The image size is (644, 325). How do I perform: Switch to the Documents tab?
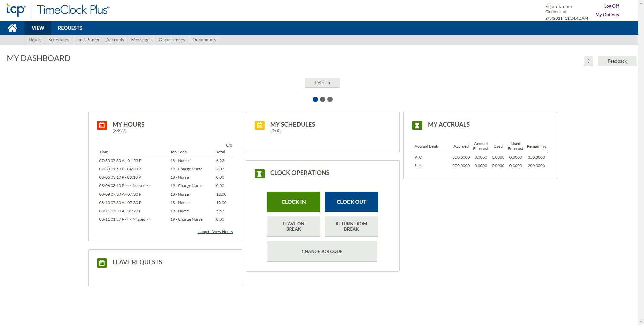click(204, 40)
